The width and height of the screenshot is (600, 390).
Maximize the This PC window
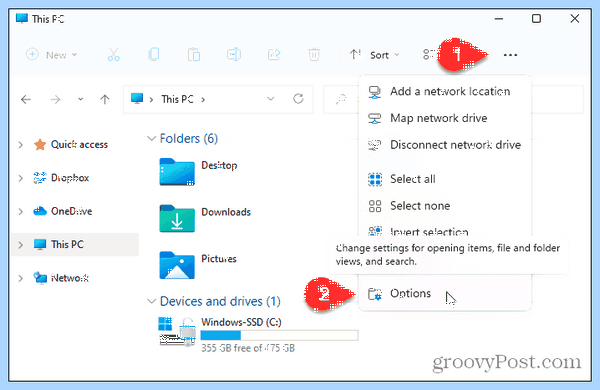536,18
